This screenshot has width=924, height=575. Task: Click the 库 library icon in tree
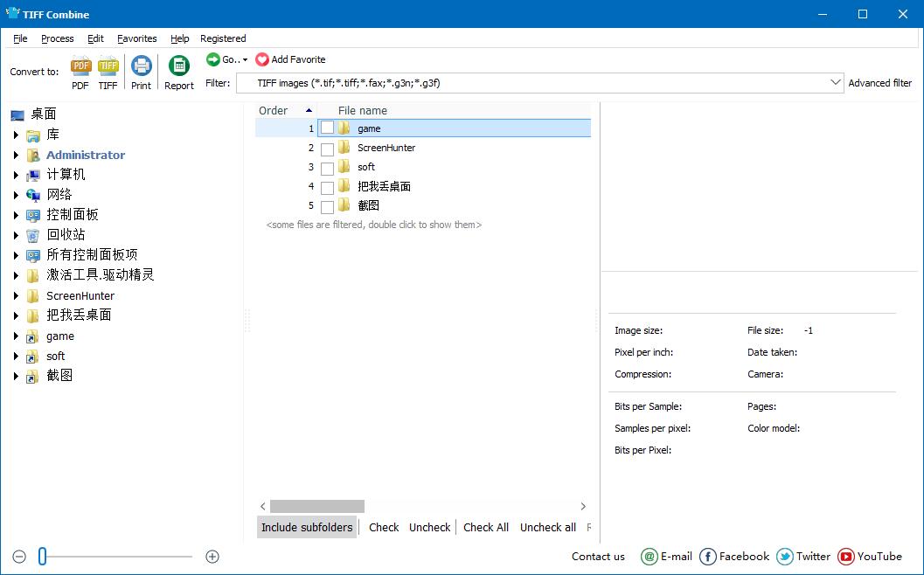click(x=33, y=135)
